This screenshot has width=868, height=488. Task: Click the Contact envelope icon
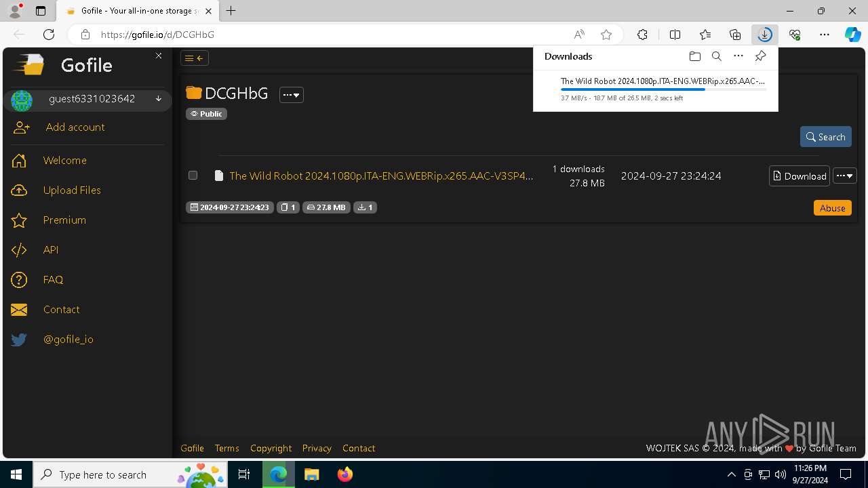tap(19, 310)
